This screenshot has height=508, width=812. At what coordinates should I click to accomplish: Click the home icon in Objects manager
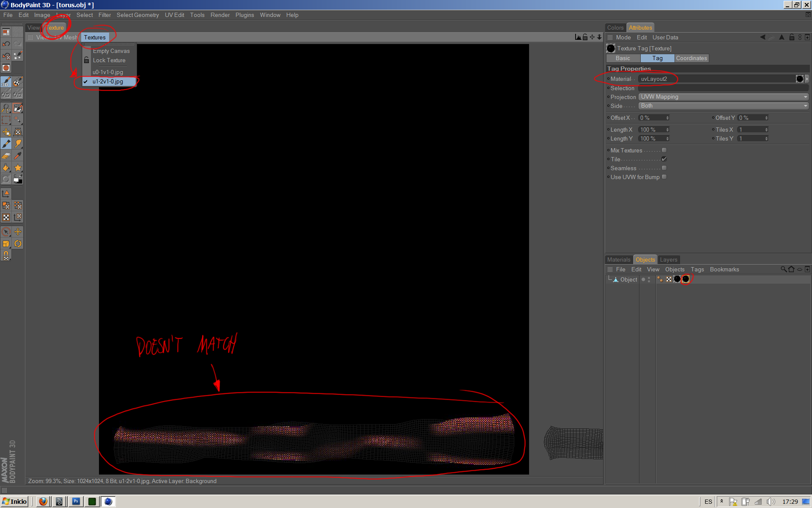(x=791, y=269)
